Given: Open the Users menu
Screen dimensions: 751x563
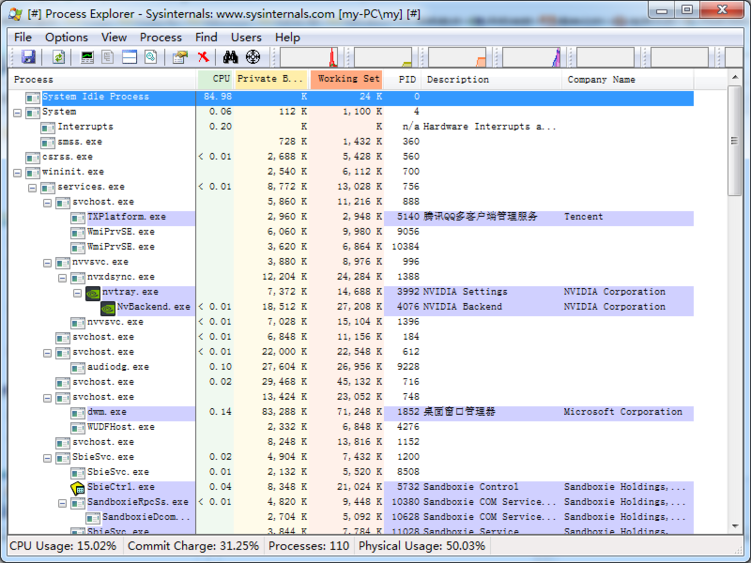Looking at the screenshot, I should pos(246,37).
